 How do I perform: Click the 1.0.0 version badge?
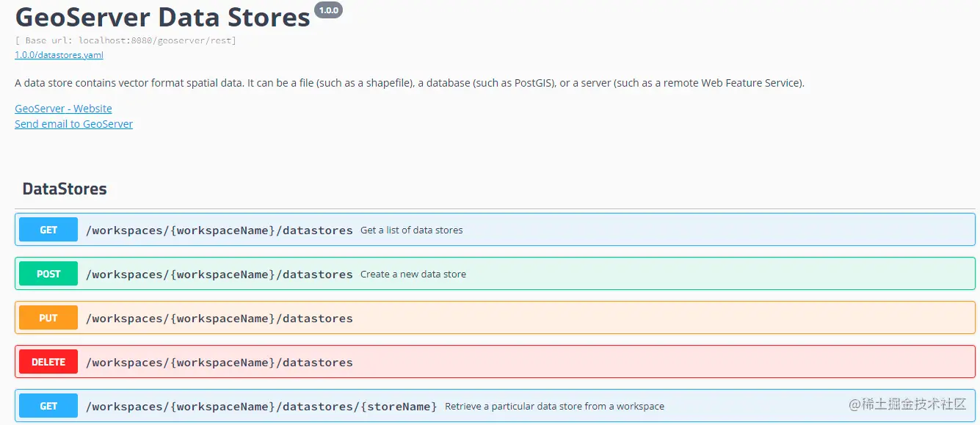click(328, 10)
